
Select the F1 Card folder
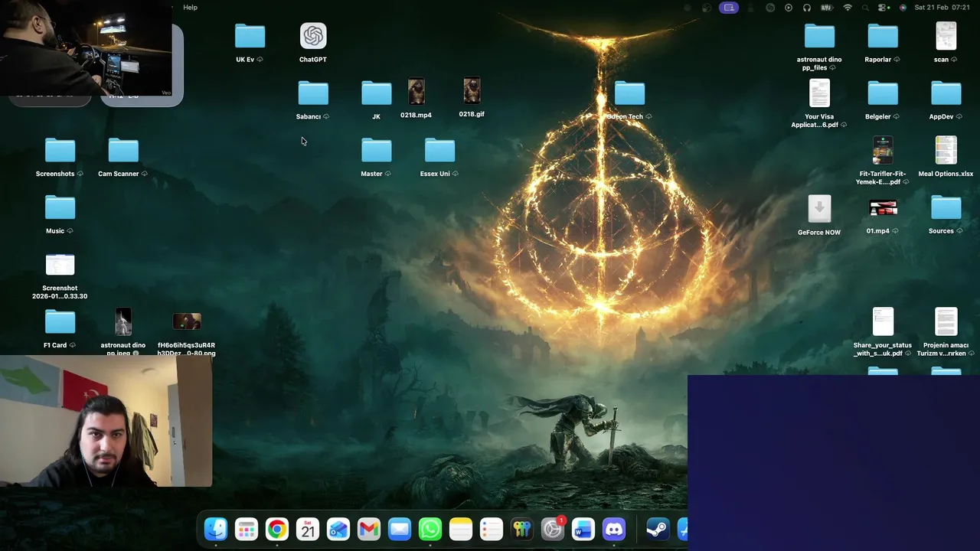pyautogui.click(x=60, y=322)
